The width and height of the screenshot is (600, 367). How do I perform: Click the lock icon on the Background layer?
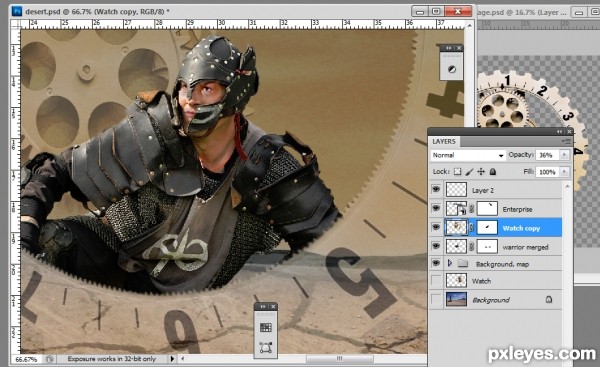point(549,299)
